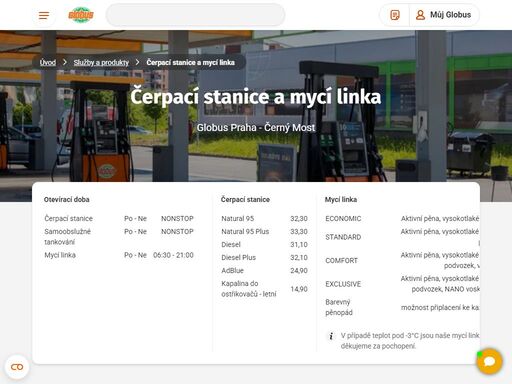Image resolution: width=512 pixels, height=384 pixels.
Task: Click the Diesel Plus label
Action: tap(238, 258)
